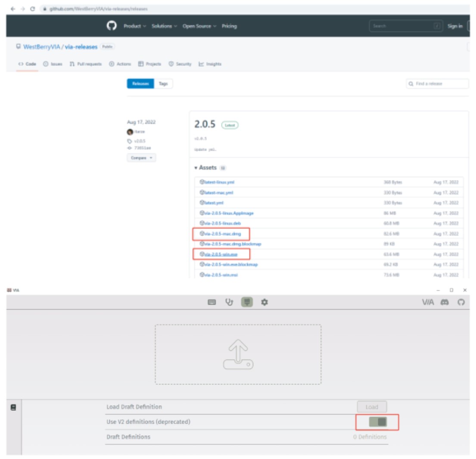The width and height of the screenshot is (476, 459).
Task: Expand the Compare dropdown
Action: coord(141,158)
